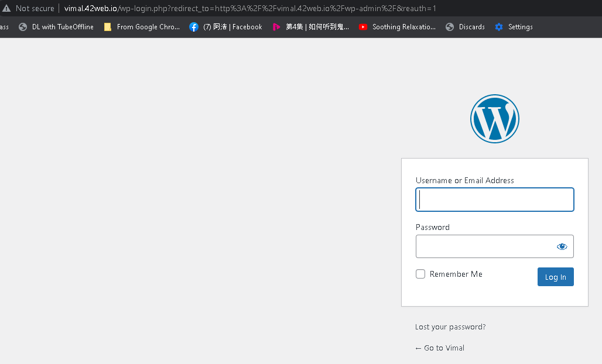Click the Username or Email Address label
This screenshot has width=602, height=364.
click(x=464, y=180)
